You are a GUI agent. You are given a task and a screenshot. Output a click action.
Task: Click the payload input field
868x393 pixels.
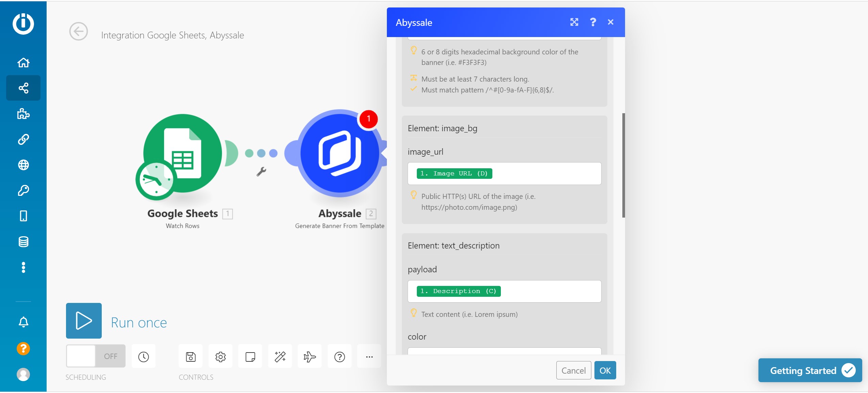[505, 291]
